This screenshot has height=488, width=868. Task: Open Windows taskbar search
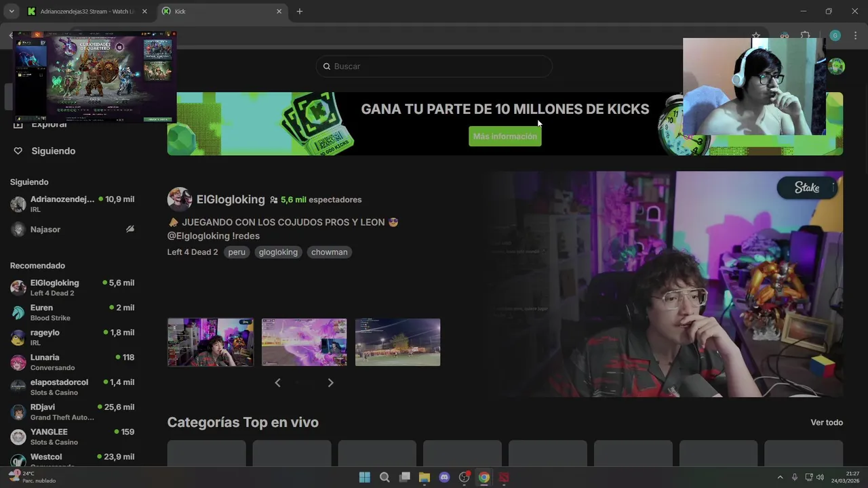[x=384, y=477]
